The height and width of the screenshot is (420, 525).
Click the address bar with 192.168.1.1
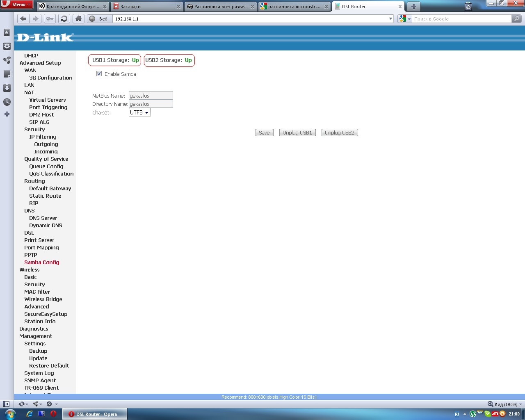250,18
